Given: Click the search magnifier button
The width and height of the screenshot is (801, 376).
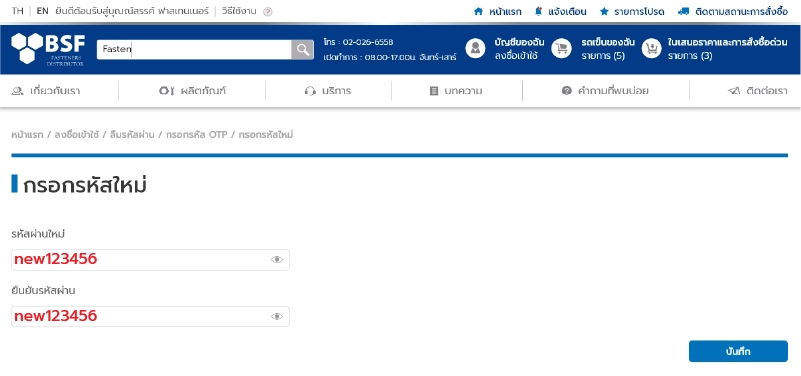Looking at the screenshot, I should (x=302, y=50).
